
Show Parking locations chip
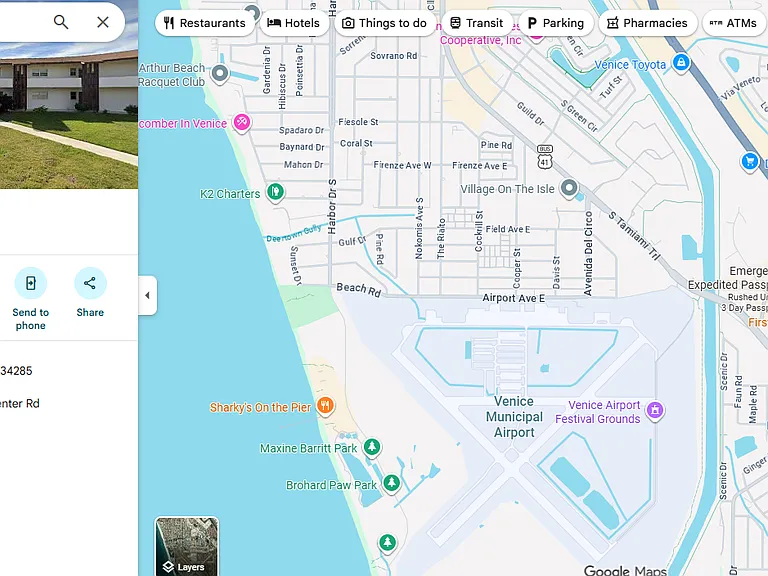[556, 23]
